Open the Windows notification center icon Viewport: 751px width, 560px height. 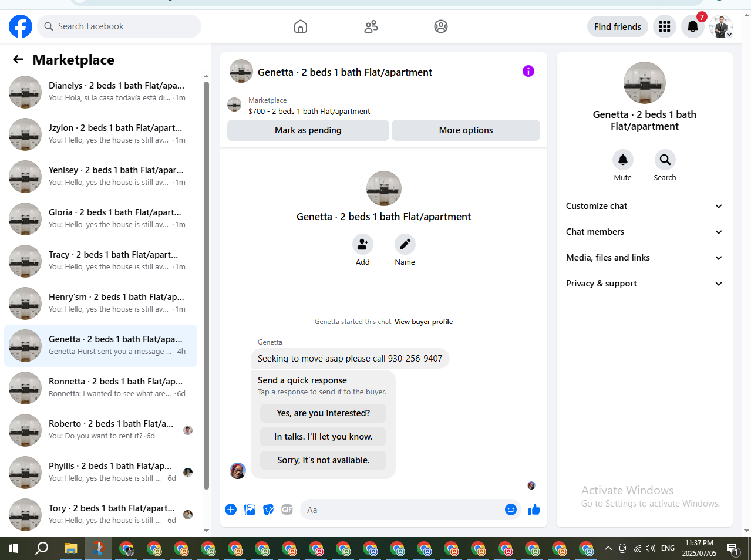[x=733, y=549]
